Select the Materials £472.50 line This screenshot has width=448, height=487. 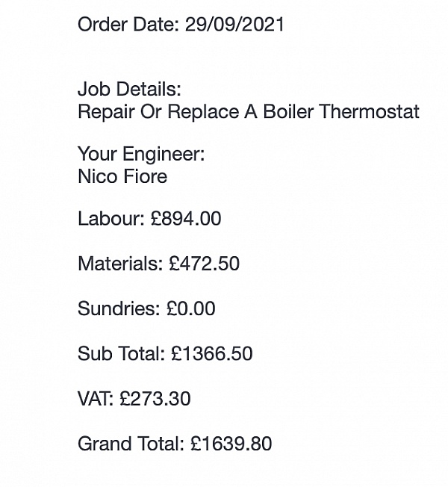158,264
